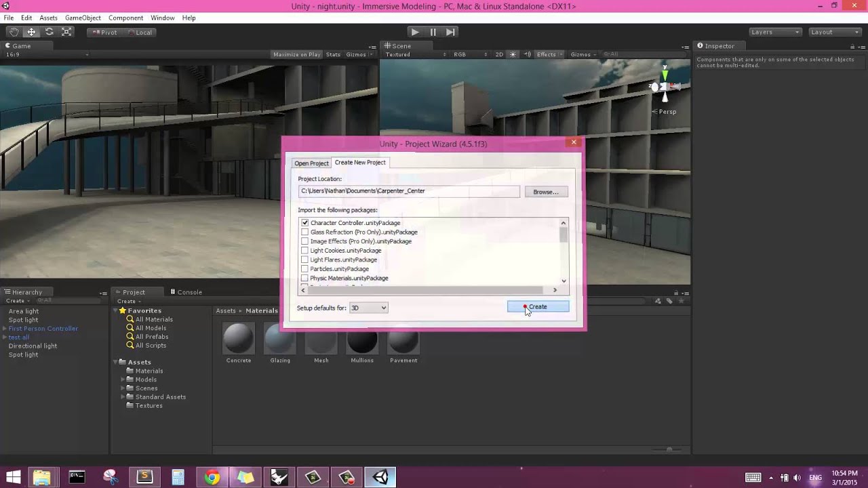
Task: Open Setup defaults 3D dropdown
Action: pos(369,308)
